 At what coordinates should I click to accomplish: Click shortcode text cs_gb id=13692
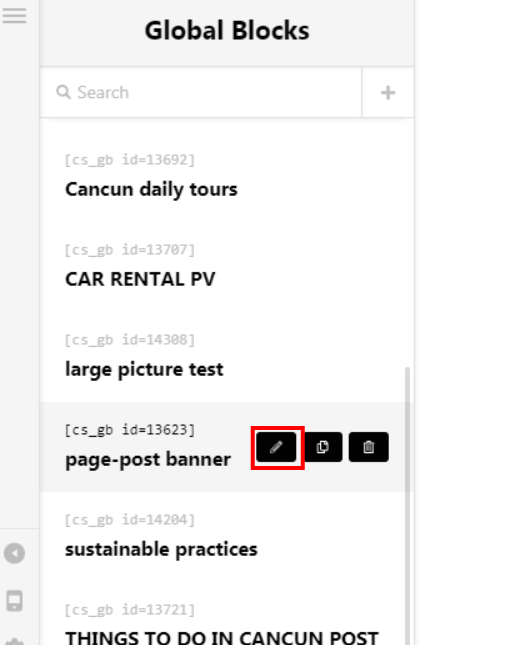point(130,160)
